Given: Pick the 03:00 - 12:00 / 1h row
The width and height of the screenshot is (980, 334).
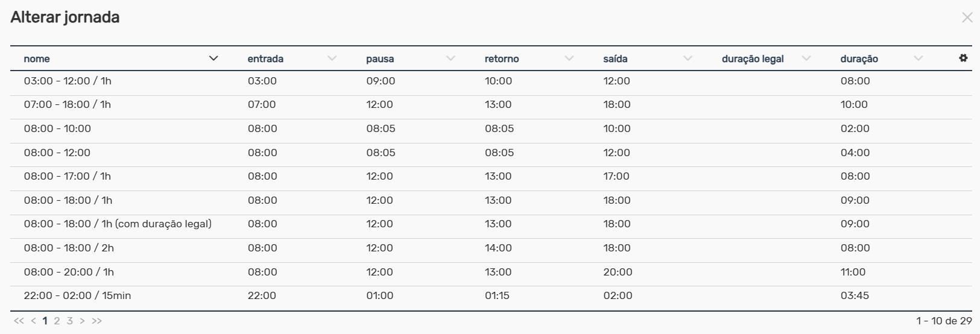Looking at the screenshot, I should pos(491,81).
